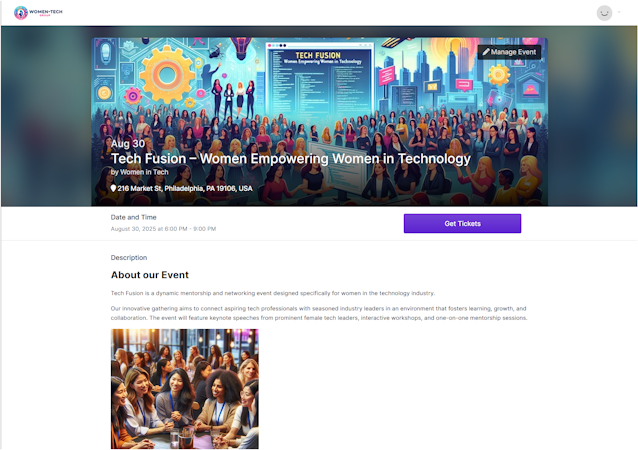Click the Women-Tech Group wordmark text
638x450 pixels.
[46, 13]
